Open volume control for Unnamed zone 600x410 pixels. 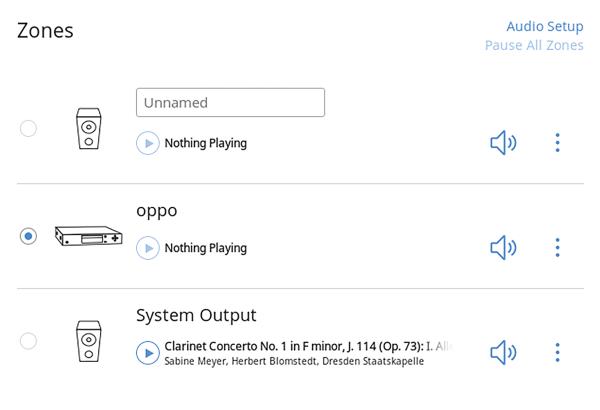click(503, 143)
